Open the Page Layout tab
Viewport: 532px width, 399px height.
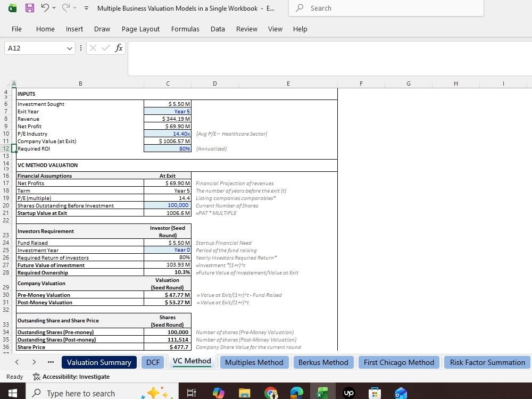point(140,29)
